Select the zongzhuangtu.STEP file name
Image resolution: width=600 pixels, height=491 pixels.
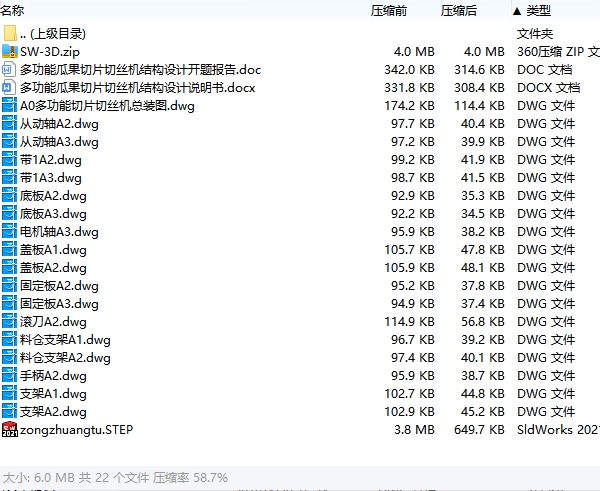[x=77, y=429]
